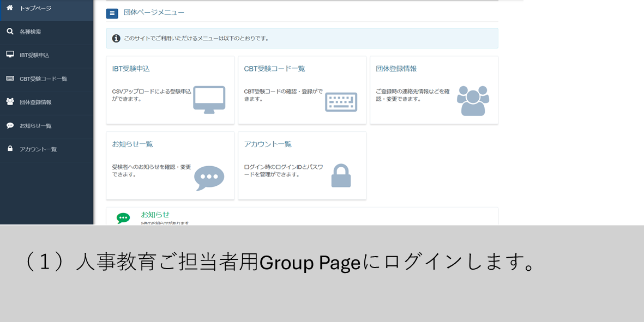Viewport: 644px width, 322px height.
Task: Click the speech bubble icon beside お知らせ一覧 in sidebar
Action: [10, 125]
